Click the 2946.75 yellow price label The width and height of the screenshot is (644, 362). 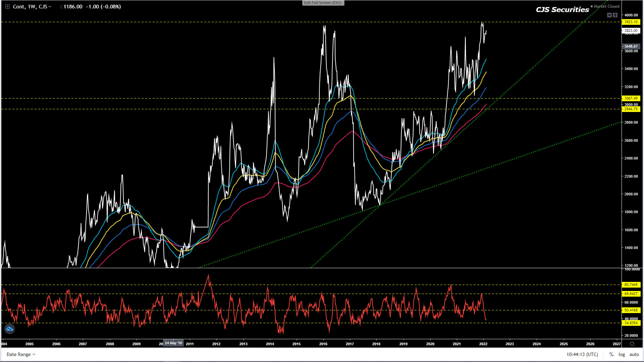[x=631, y=109]
